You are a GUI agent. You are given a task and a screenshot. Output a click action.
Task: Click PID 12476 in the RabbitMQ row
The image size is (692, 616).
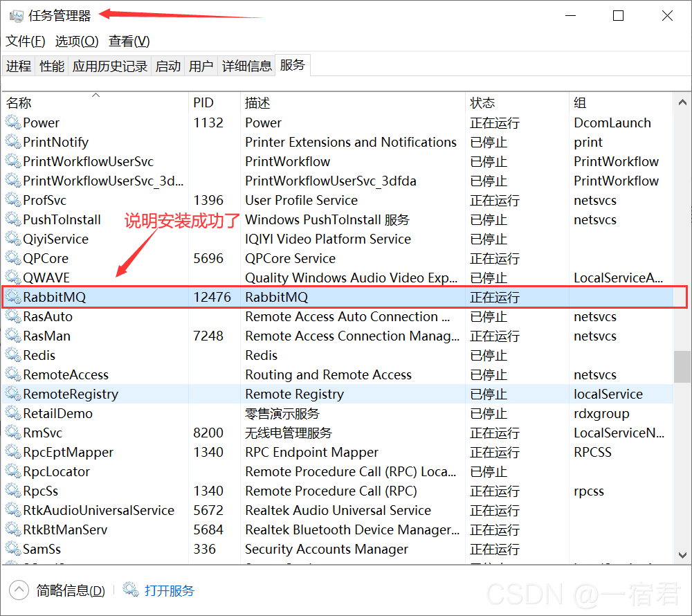[212, 297]
